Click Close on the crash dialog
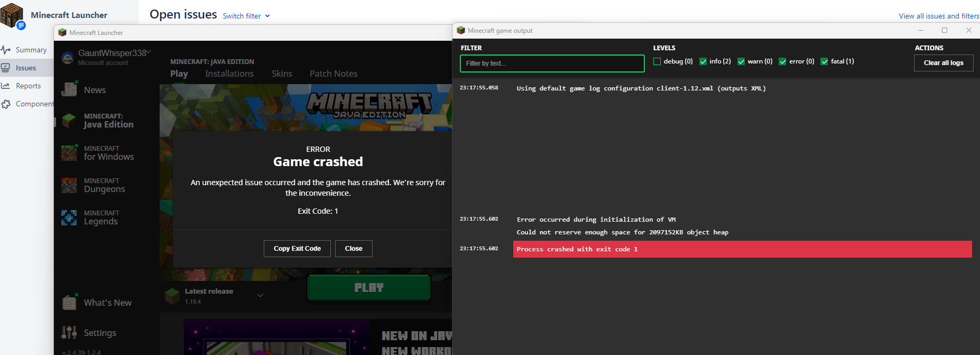 point(354,249)
